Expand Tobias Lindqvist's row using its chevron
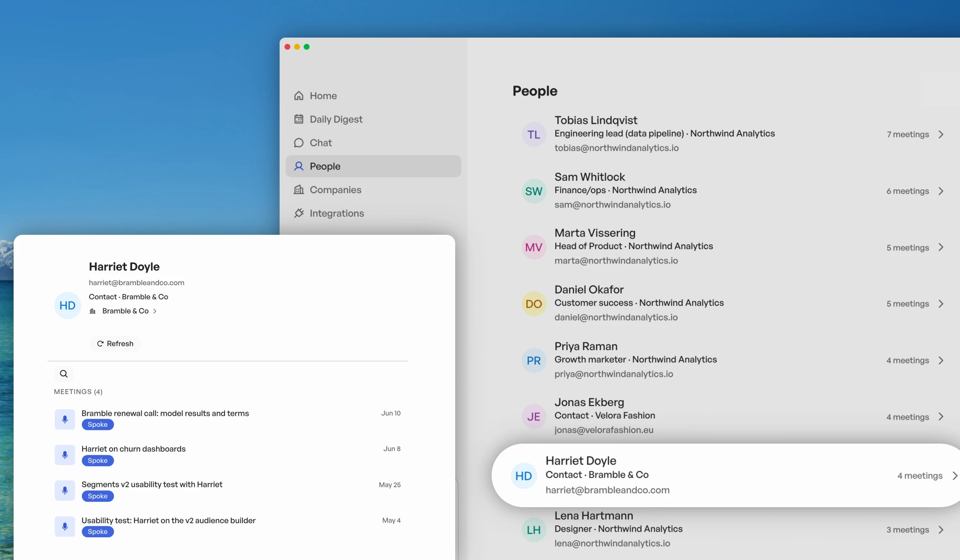 pyautogui.click(x=941, y=134)
